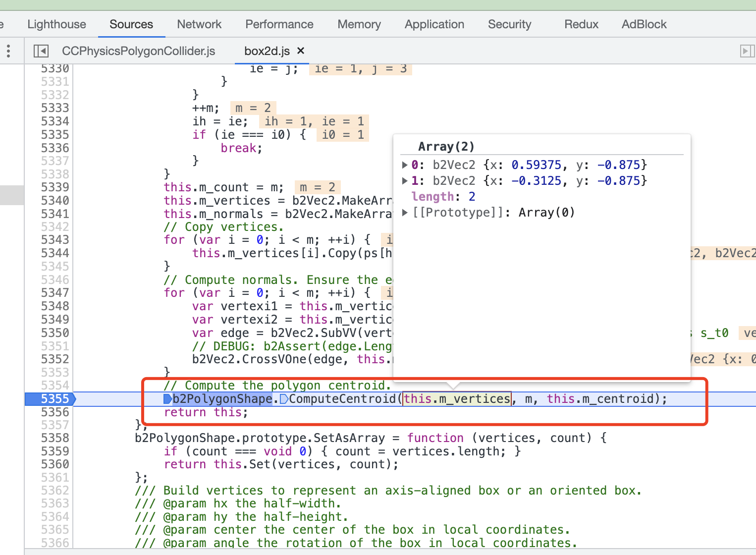Image resolution: width=756 pixels, height=555 pixels.
Task: Click line number 5358 in the gutter
Action: (54, 438)
